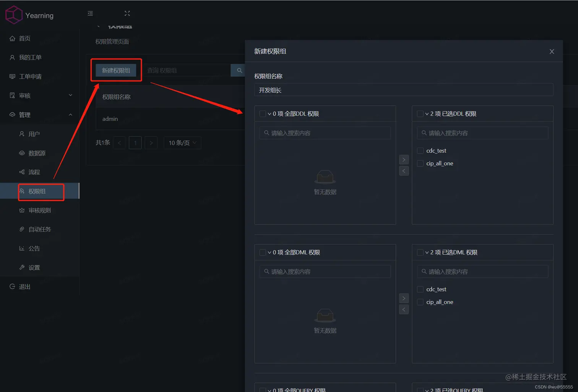
Task: Focus search box under 已选DML 权限
Action: [x=482, y=272]
